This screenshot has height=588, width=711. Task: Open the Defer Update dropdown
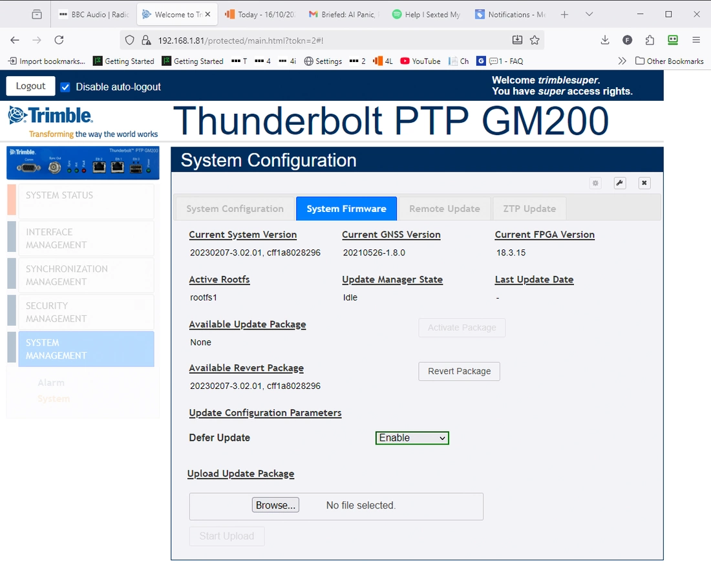(x=412, y=438)
